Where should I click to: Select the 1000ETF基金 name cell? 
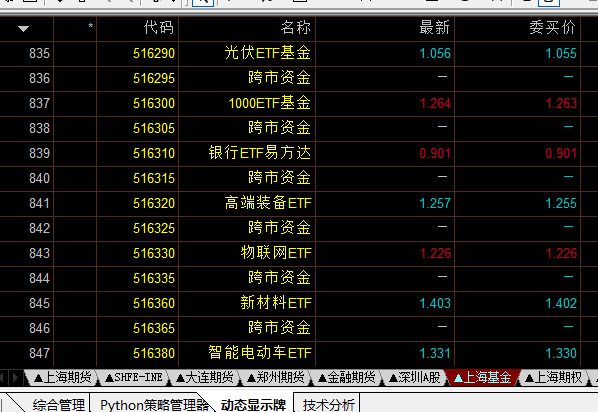pos(270,103)
